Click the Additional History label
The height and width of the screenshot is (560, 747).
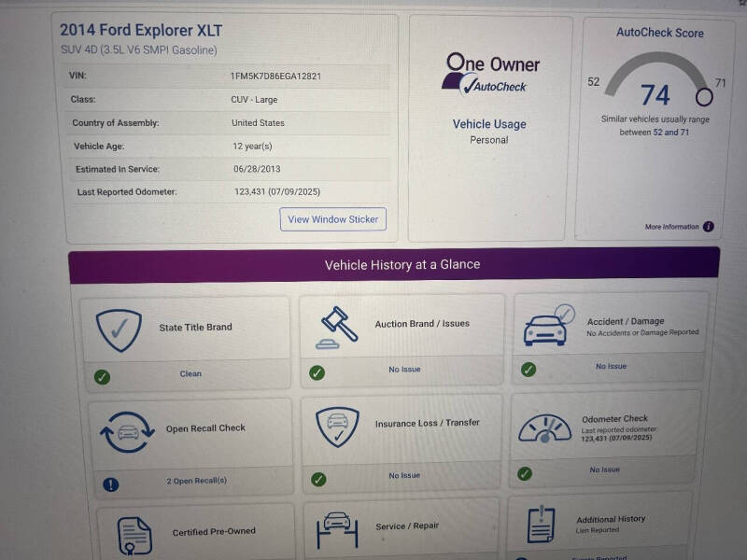coord(611,519)
